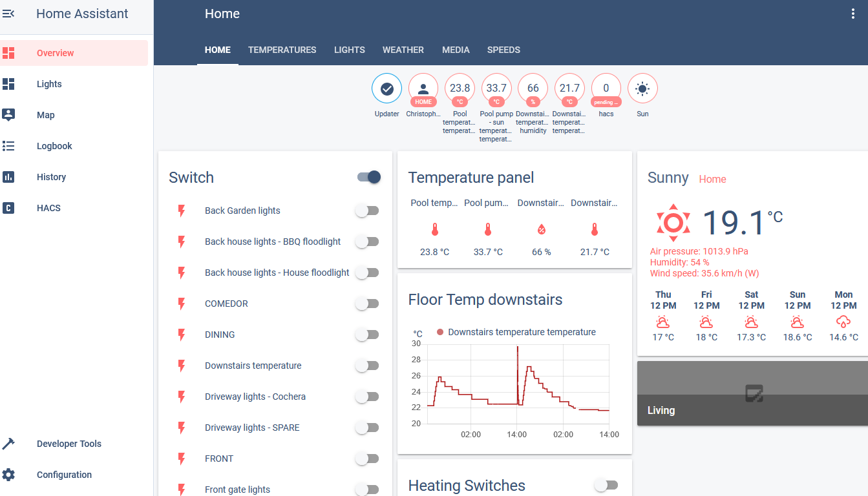Viewport: 868px width, 496px height.
Task: Go to the History page
Action: (x=74, y=177)
